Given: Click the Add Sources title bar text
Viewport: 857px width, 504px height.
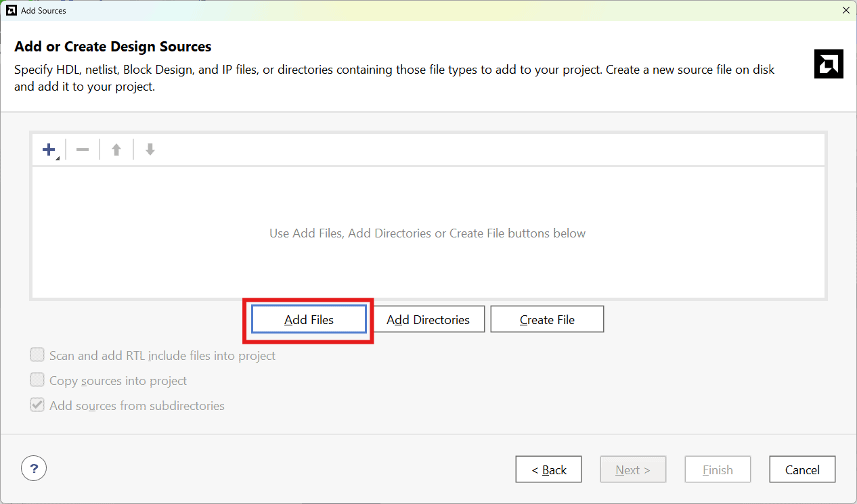Looking at the screenshot, I should [x=43, y=10].
